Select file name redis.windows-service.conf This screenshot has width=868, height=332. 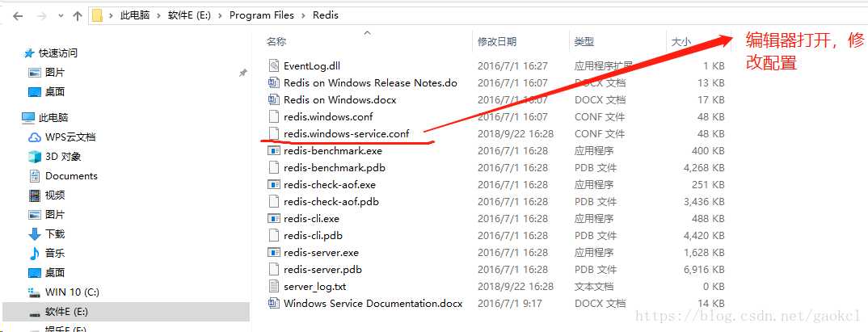(x=346, y=134)
